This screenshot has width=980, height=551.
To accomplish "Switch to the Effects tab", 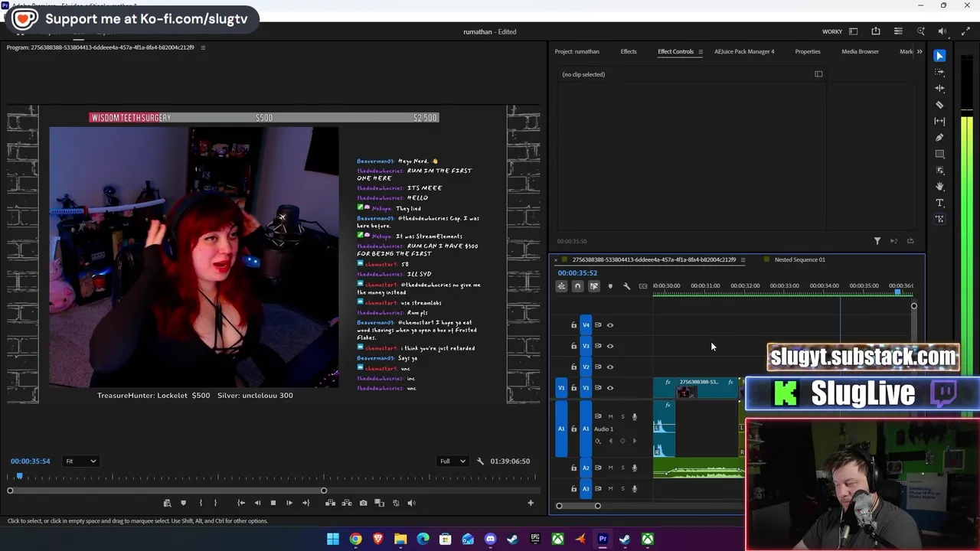I will click(x=629, y=52).
